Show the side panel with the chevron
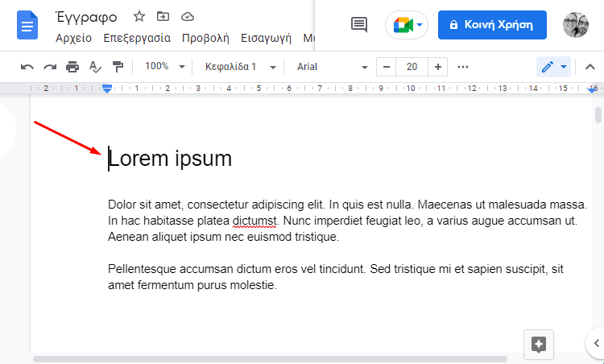604x364 pixels. pyautogui.click(x=597, y=341)
